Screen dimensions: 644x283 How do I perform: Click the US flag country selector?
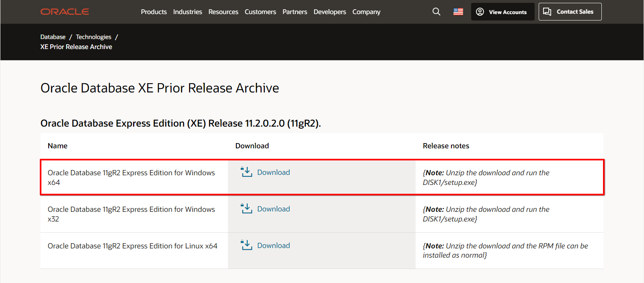coord(458,12)
